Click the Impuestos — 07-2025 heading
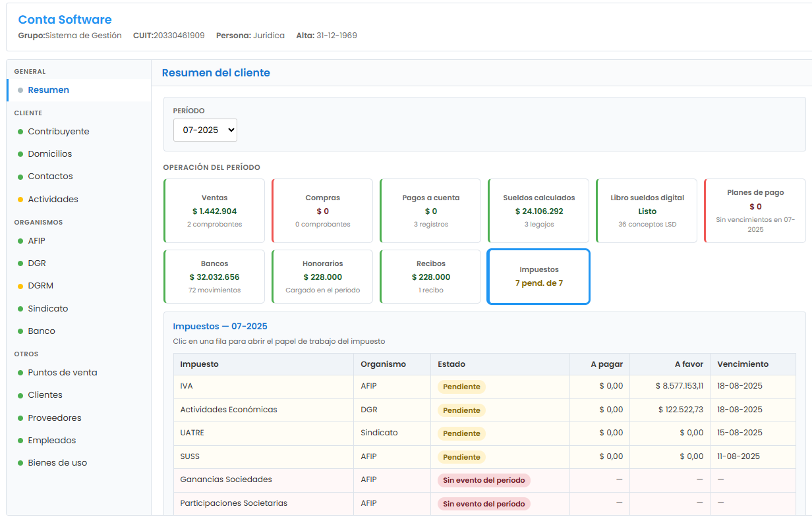The width and height of the screenshot is (812, 517). click(220, 327)
